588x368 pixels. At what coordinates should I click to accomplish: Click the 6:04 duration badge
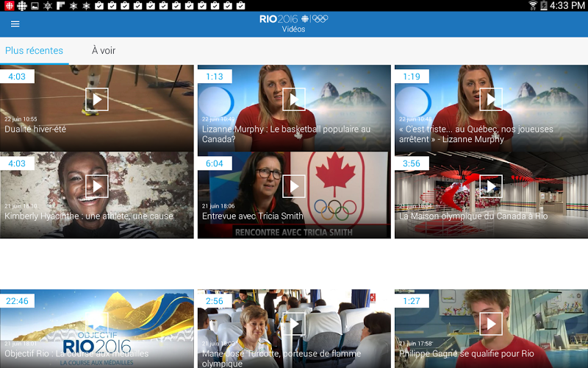point(215,163)
